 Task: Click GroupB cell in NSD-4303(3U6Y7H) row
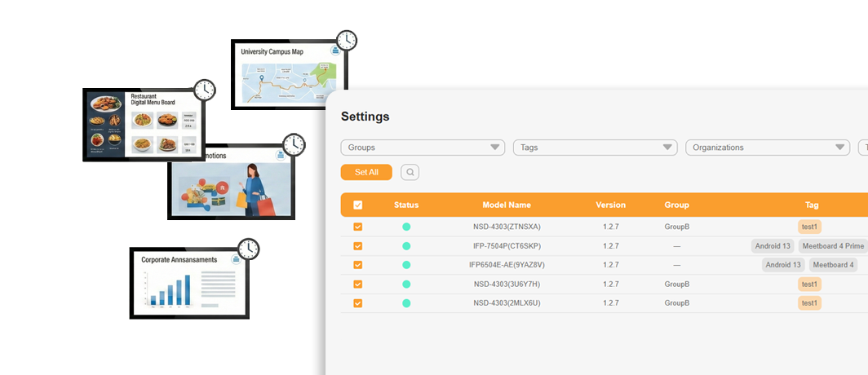676,285
